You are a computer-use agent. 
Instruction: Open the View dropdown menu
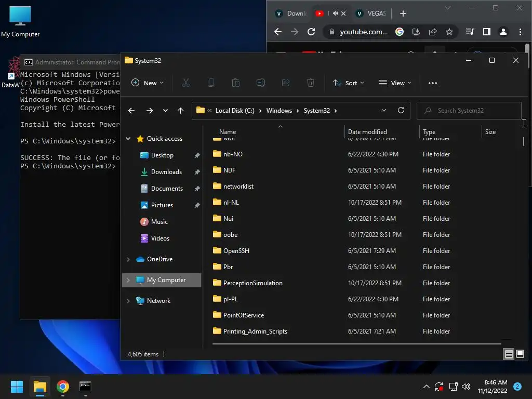pyautogui.click(x=395, y=83)
